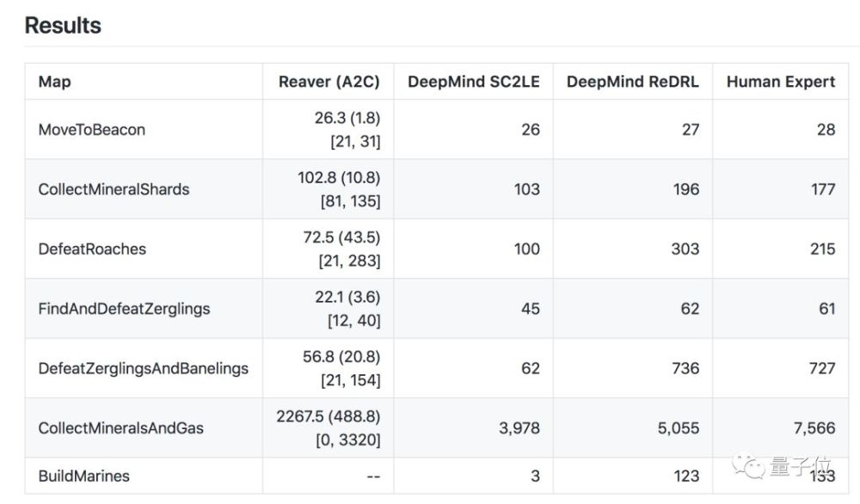The width and height of the screenshot is (860, 504).
Task: Click the 3,978 DeepMind SC2LE score
Action: 519,428
